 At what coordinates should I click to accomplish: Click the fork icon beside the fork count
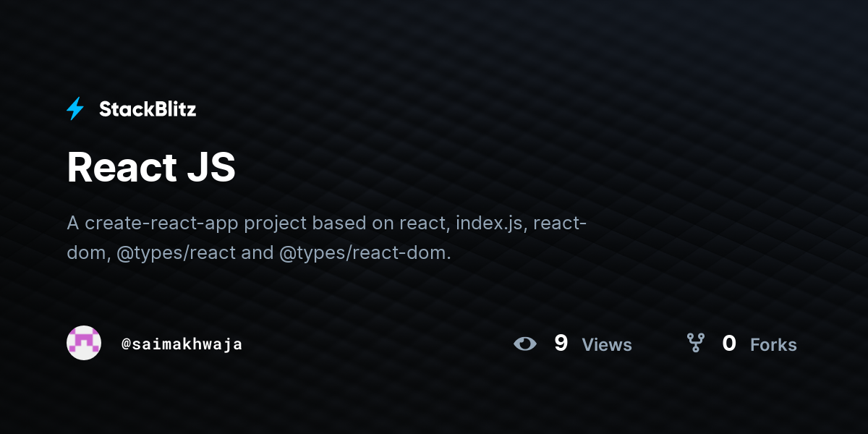(696, 343)
